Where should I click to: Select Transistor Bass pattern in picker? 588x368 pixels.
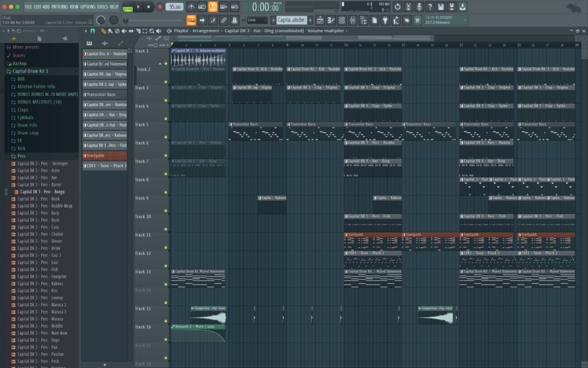tap(105, 95)
